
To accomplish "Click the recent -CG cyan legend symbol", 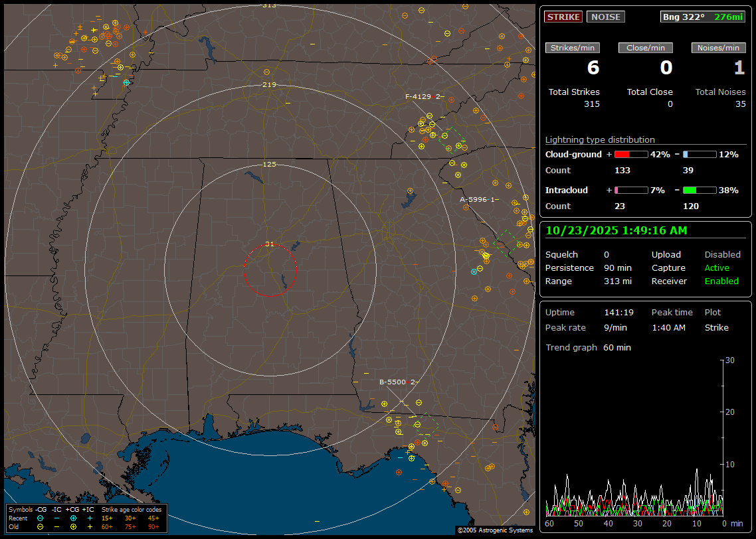I will point(41,517).
